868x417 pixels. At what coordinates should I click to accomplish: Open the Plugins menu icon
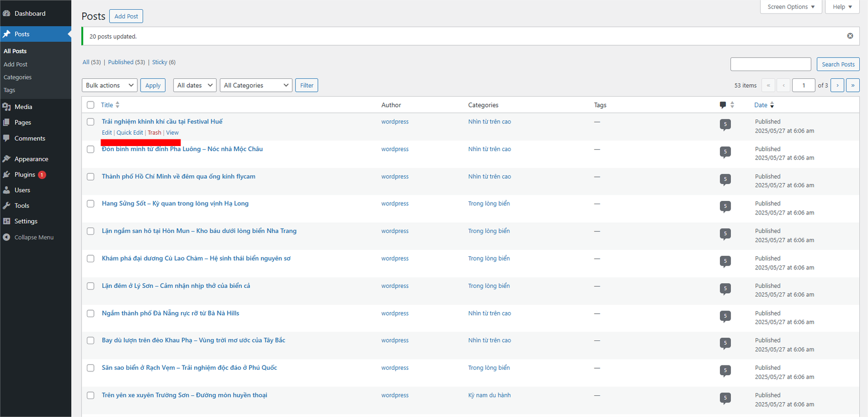(7, 175)
